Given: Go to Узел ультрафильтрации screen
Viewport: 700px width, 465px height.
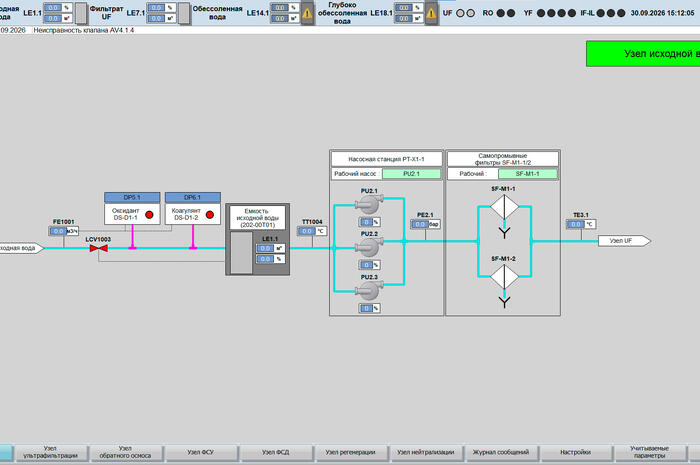Looking at the screenshot, I should click(50, 452).
